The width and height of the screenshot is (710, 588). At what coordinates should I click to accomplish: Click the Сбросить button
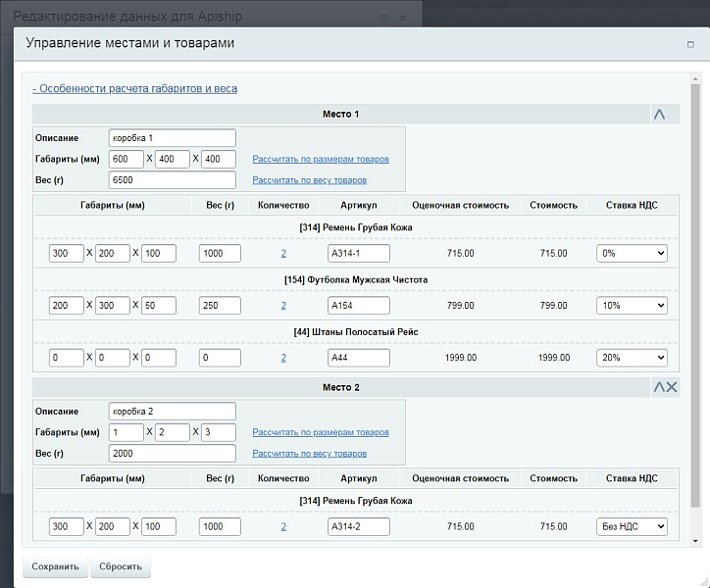point(121,566)
